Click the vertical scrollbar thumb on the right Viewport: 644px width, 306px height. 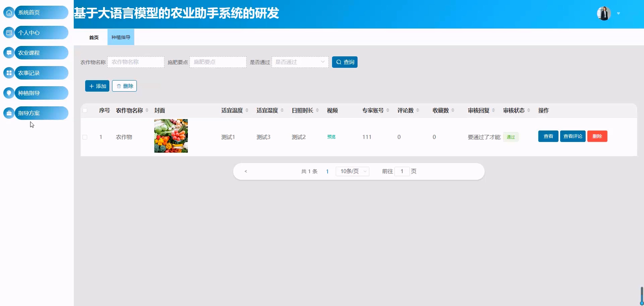point(642,296)
